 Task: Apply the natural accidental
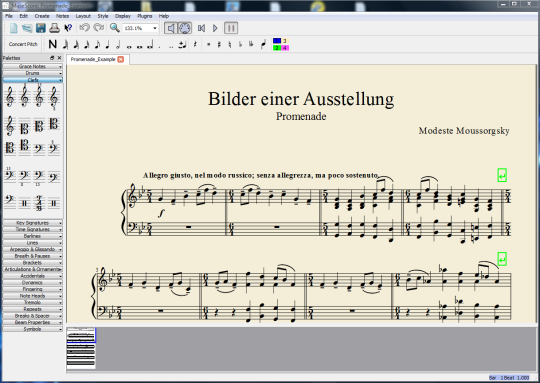pyautogui.click(x=230, y=44)
